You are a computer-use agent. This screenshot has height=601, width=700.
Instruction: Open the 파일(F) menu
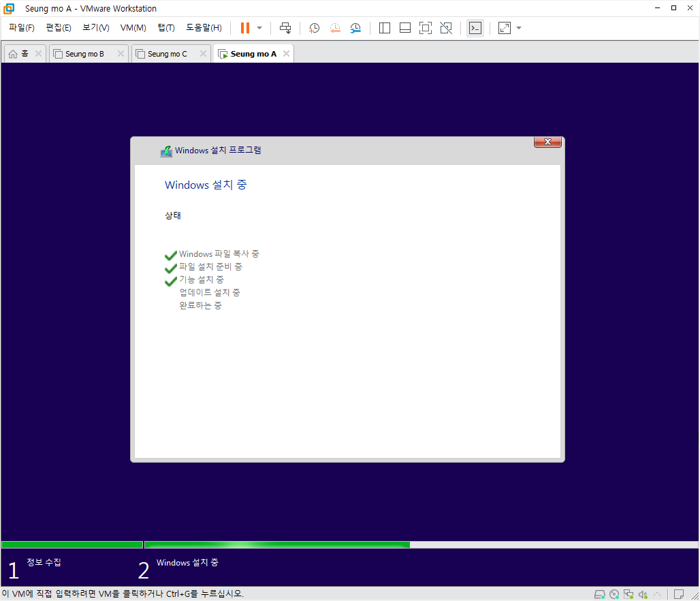pos(22,28)
